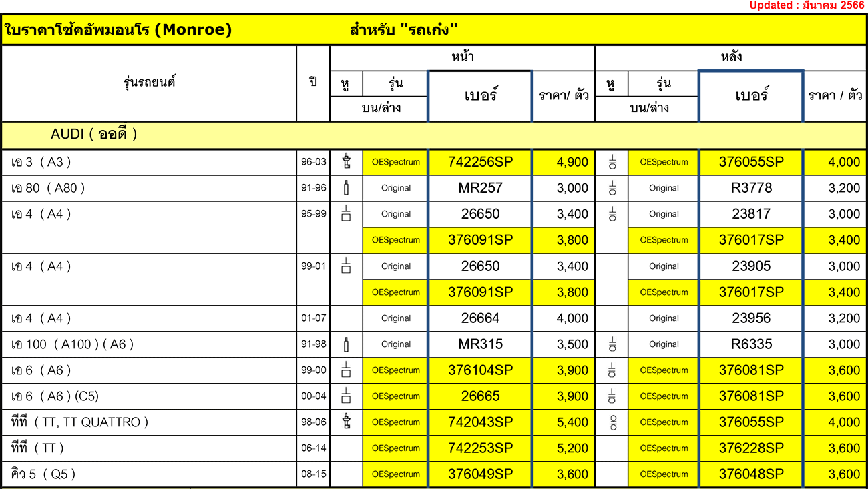
Task: Select rear part number R3778
Action: pyautogui.click(x=751, y=188)
